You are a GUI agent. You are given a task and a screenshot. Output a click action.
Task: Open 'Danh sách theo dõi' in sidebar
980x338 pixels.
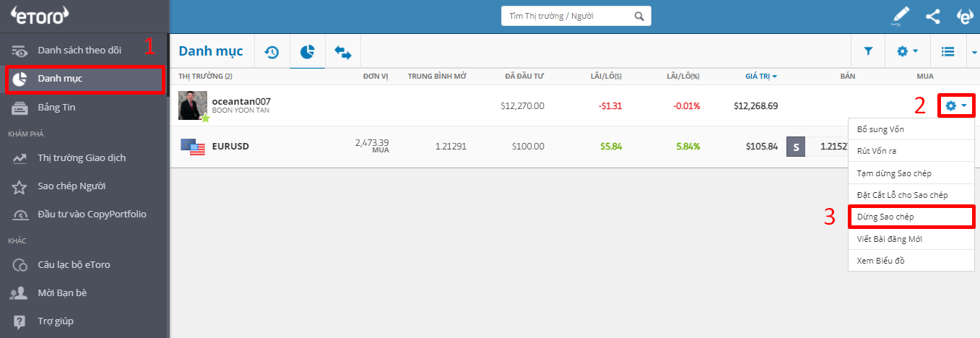point(79,51)
